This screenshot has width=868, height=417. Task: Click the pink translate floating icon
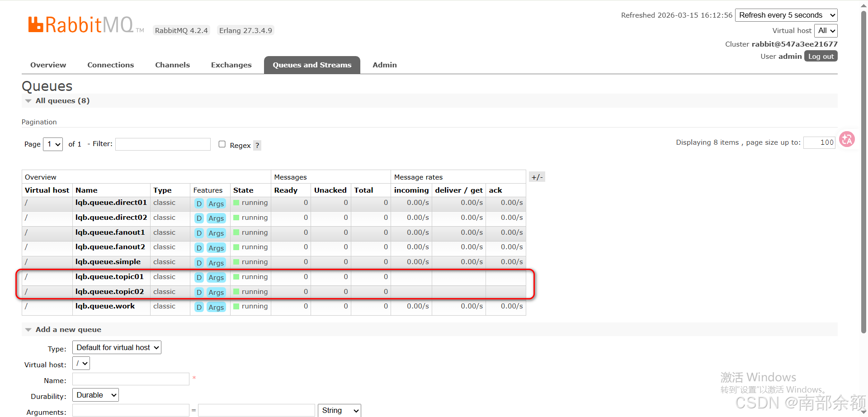click(847, 139)
